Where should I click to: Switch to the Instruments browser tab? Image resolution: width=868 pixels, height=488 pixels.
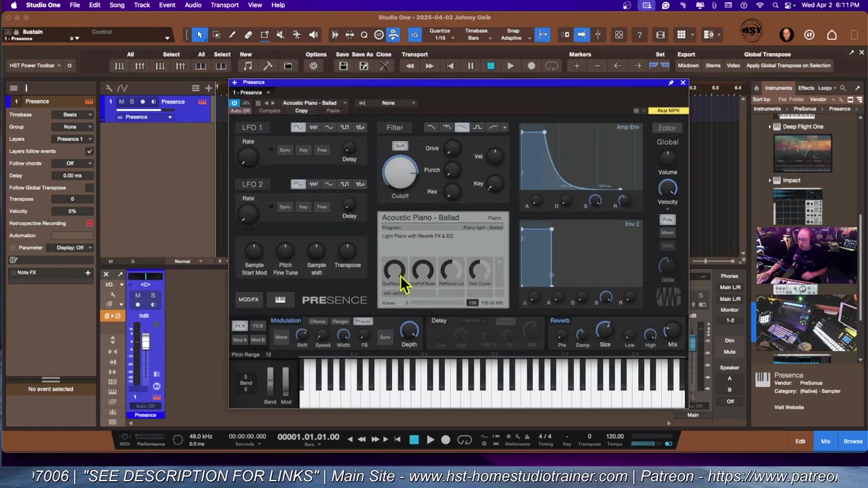click(x=778, y=87)
